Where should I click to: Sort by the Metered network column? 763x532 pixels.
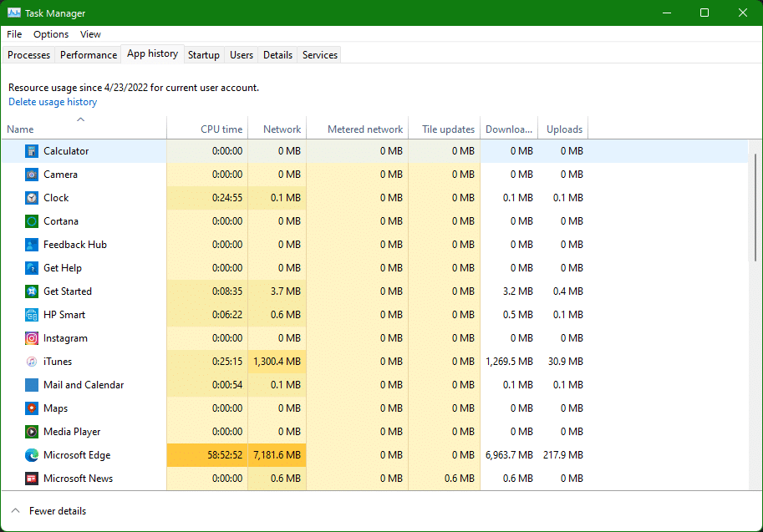click(x=358, y=129)
